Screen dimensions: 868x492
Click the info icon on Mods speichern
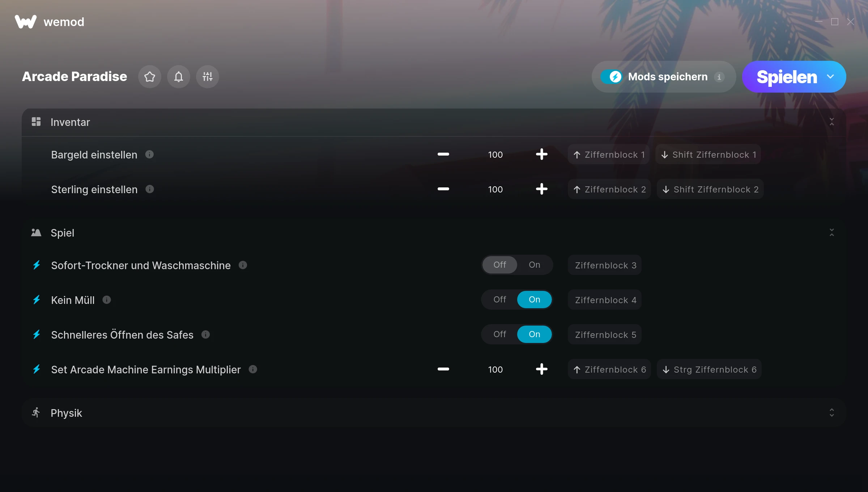(x=719, y=77)
